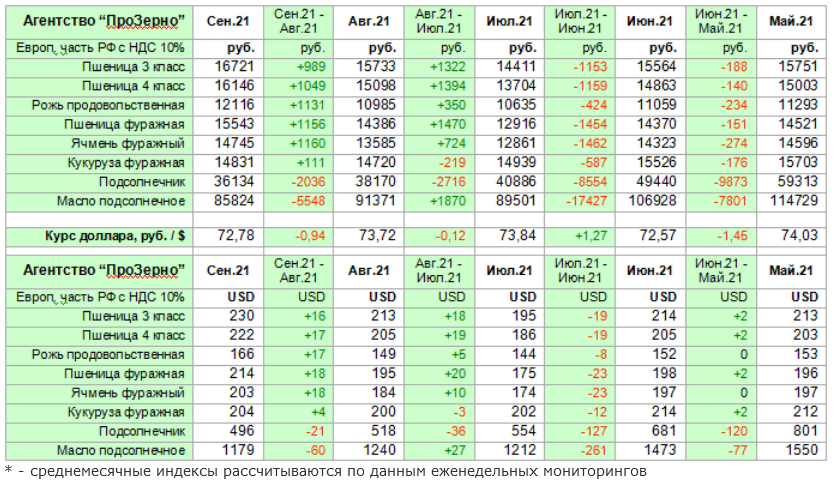Select the +1049 change cell
The width and height of the screenshot is (835, 483).
point(298,86)
